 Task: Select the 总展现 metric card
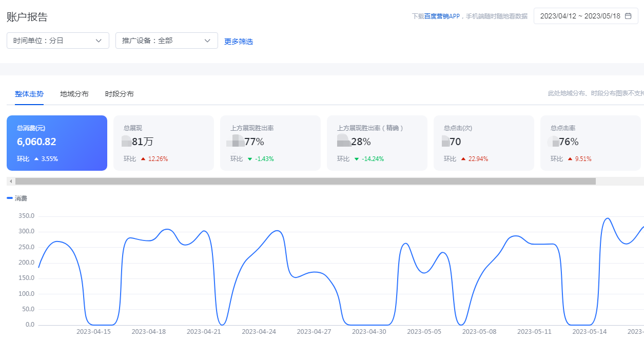click(x=164, y=143)
